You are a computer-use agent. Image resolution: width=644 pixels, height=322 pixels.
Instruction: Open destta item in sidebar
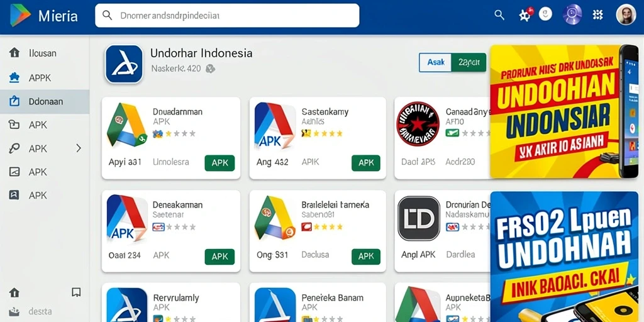[40, 311]
